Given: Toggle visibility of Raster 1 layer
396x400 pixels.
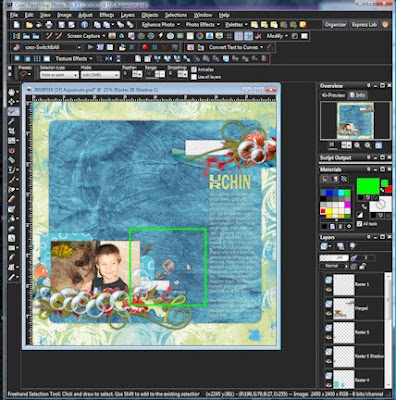Looking at the screenshot, I should (x=329, y=290).
